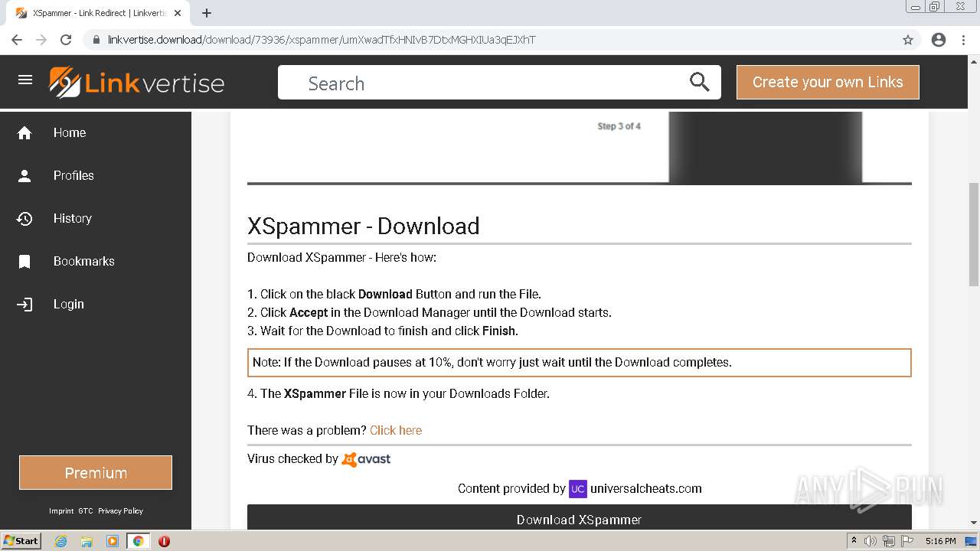Open the Chrome three-dot menu
The width and height of the screenshot is (980, 551).
tap(963, 40)
